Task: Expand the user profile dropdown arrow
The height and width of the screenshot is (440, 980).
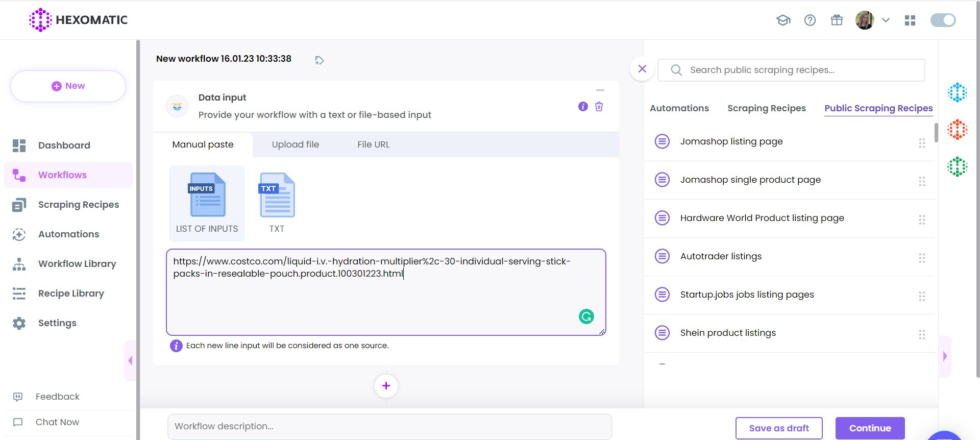Action: pyautogui.click(x=886, y=20)
